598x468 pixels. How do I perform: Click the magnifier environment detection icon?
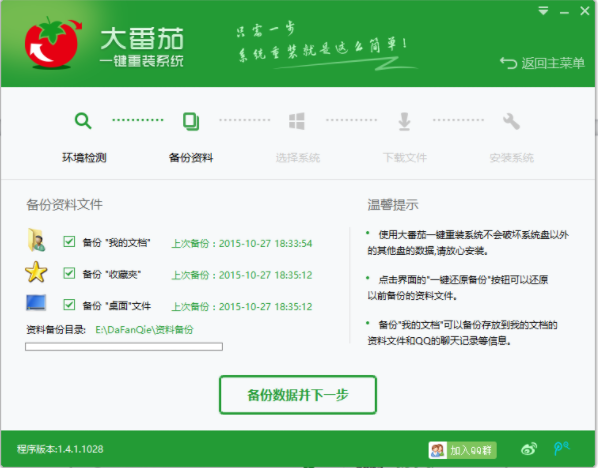[x=83, y=121]
